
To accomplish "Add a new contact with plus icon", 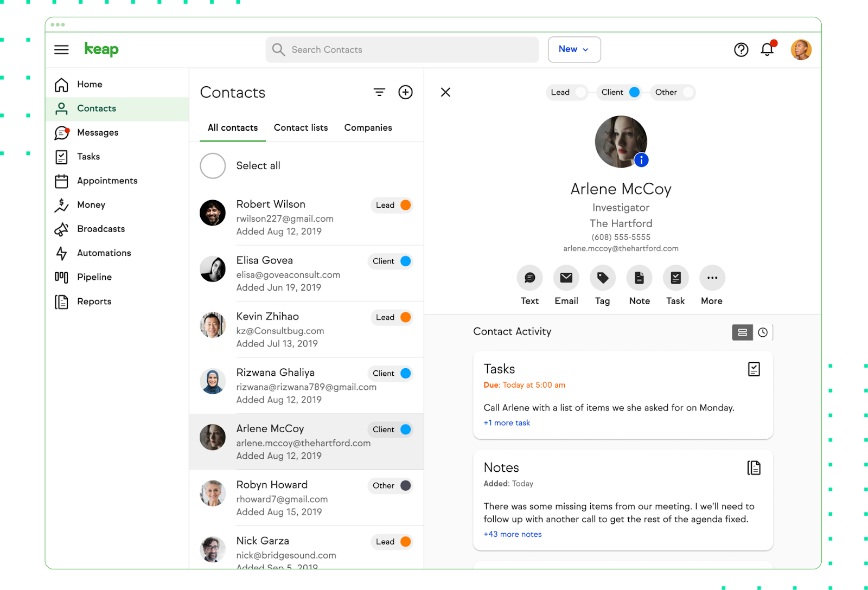I will tap(405, 92).
